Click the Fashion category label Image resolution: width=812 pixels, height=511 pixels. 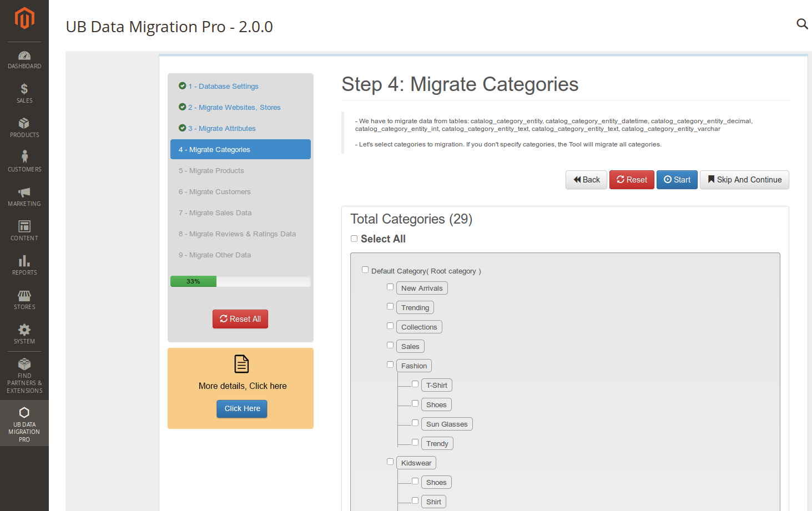(414, 366)
